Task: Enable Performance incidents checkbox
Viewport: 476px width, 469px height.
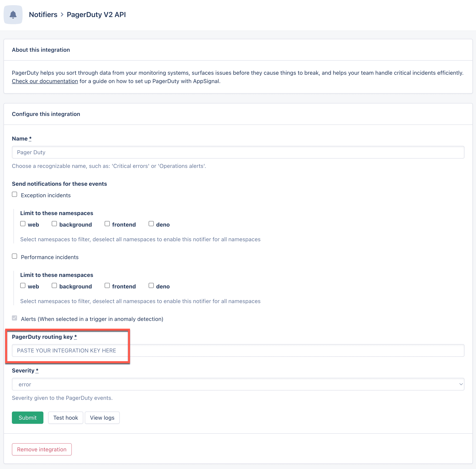Action: point(14,257)
